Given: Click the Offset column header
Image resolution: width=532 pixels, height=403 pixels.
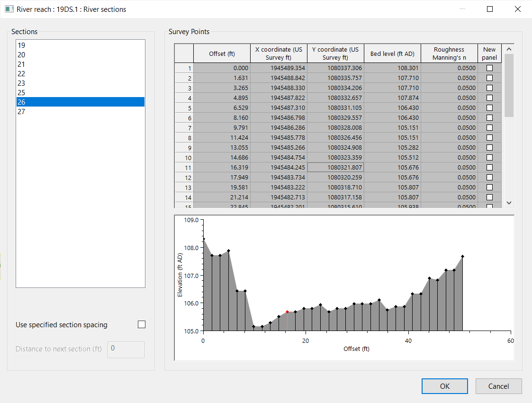Looking at the screenshot, I should (222, 53).
